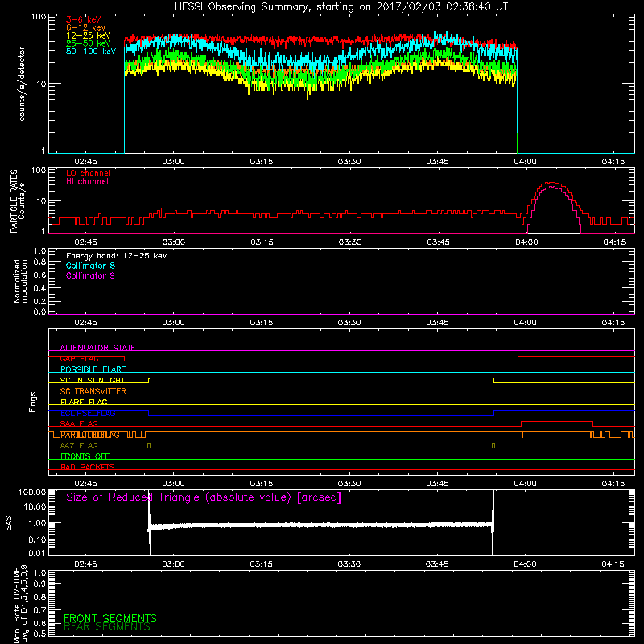This screenshot has width=644, height=644.
Task: Click the Size of Reduced Triangle caption
Action: (x=204, y=497)
